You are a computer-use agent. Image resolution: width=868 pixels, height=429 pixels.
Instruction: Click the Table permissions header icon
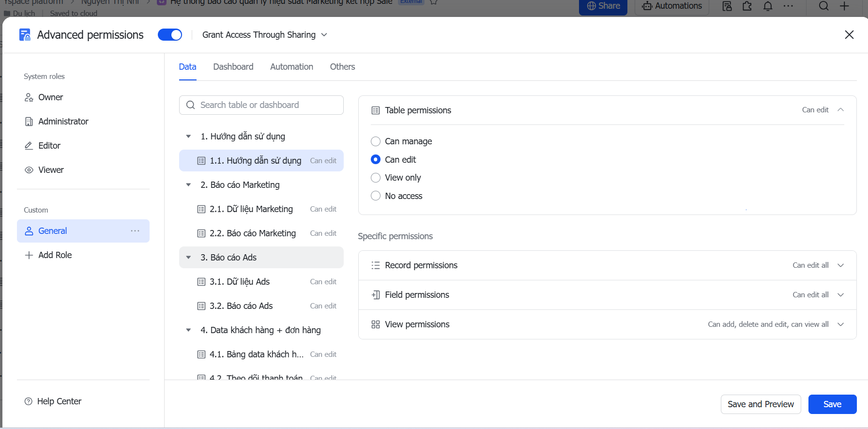376,110
